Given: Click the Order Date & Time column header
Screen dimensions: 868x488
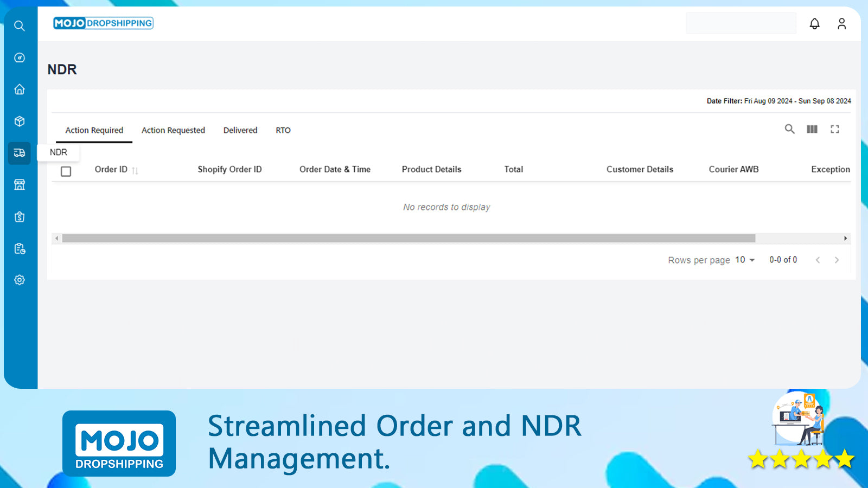Looking at the screenshot, I should point(335,169).
